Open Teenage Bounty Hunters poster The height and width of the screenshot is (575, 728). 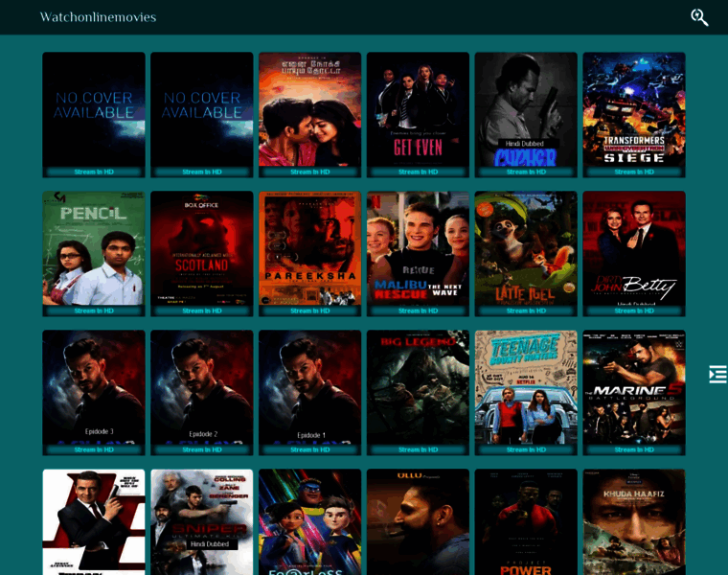[x=526, y=387]
